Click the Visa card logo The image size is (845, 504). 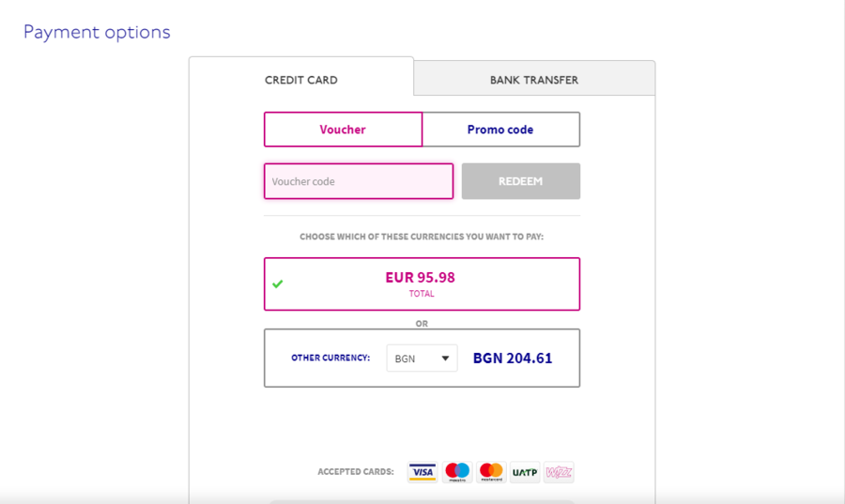coord(422,472)
